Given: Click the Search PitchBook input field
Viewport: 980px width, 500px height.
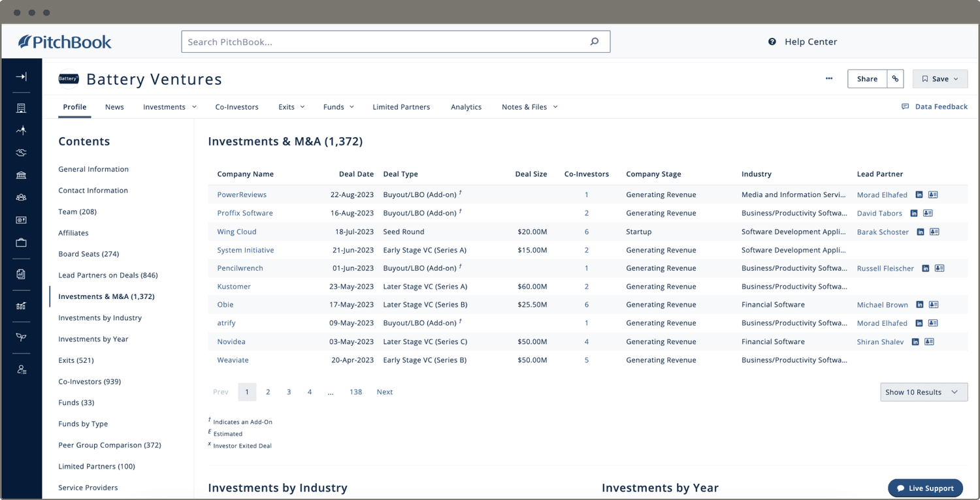Looking at the screenshot, I should [x=385, y=42].
